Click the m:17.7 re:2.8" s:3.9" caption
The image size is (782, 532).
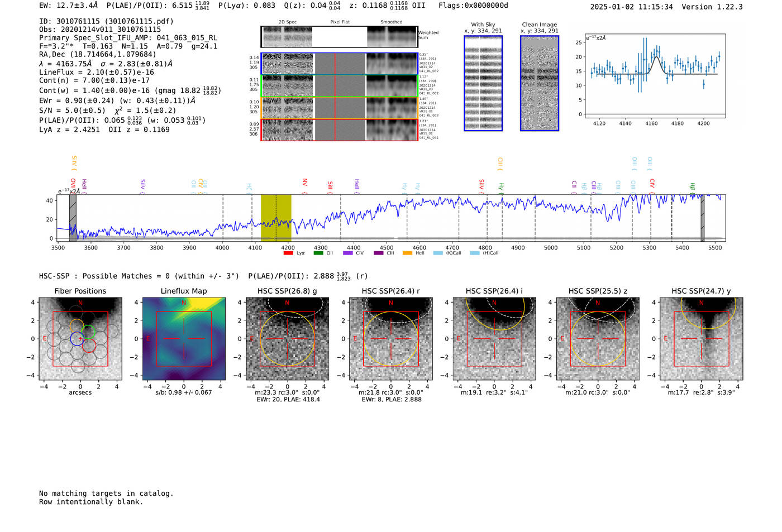tap(702, 392)
